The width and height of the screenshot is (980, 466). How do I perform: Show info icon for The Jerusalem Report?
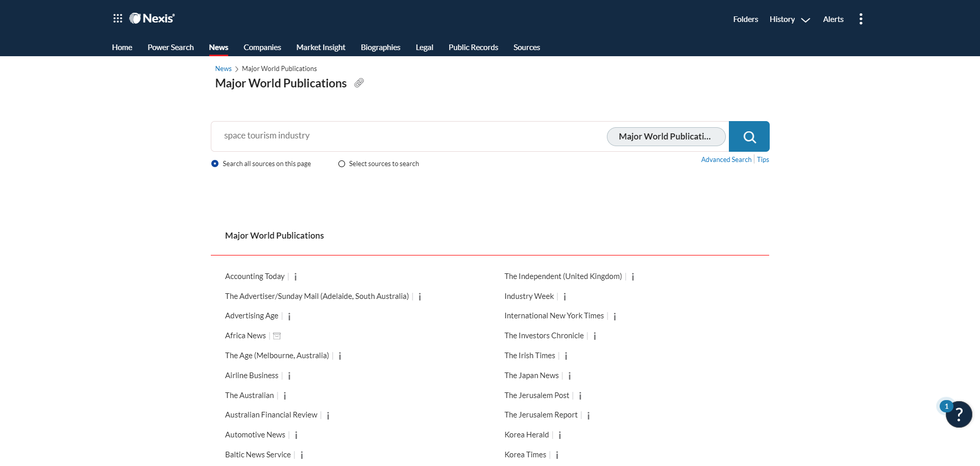pyautogui.click(x=589, y=416)
